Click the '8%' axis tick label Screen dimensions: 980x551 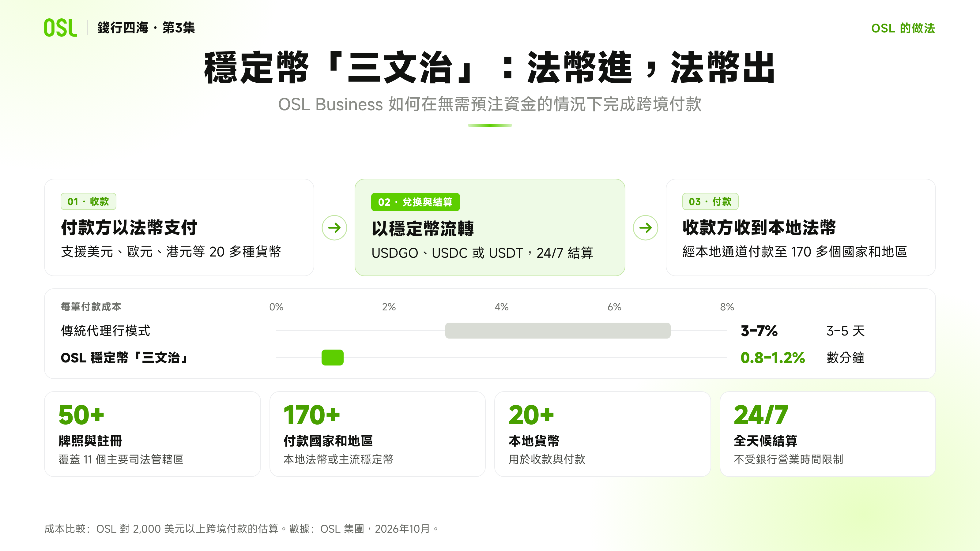pos(727,307)
